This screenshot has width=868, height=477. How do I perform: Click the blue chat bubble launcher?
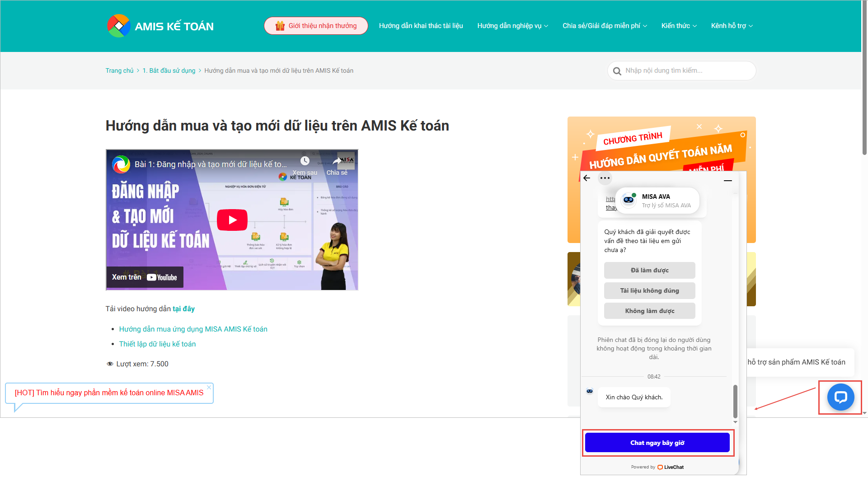[840, 397]
